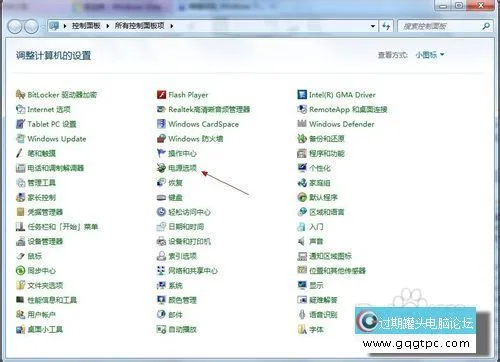The width and height of the screenshot is (500, 362).
Task: Open the 颜色管理 link
Action: (182, 300)
